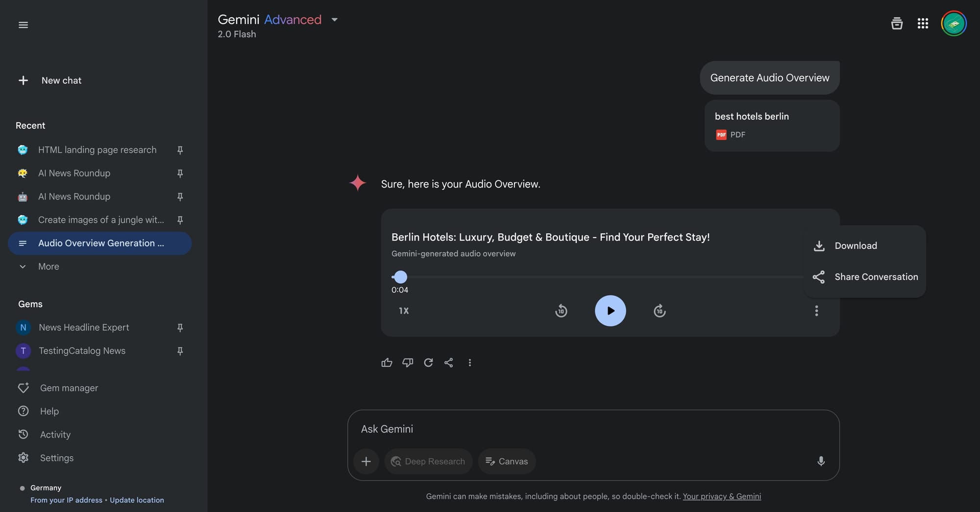Change the 1X playback speed
Screen dimensions: 980x512
(x=404, y=311)
